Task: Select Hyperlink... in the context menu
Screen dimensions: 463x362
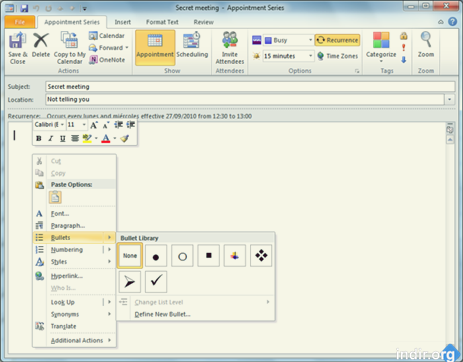Action: tap(67, 276)
